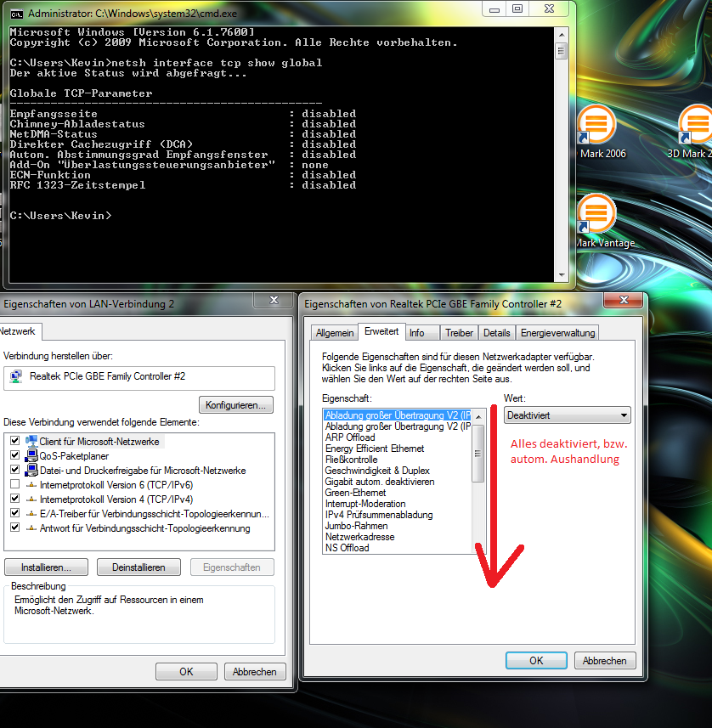Open the 3DMark 2006 desktop shortcut icon
Screen dimensions: 712x728
pyautogui.click(x=596, y=124)
